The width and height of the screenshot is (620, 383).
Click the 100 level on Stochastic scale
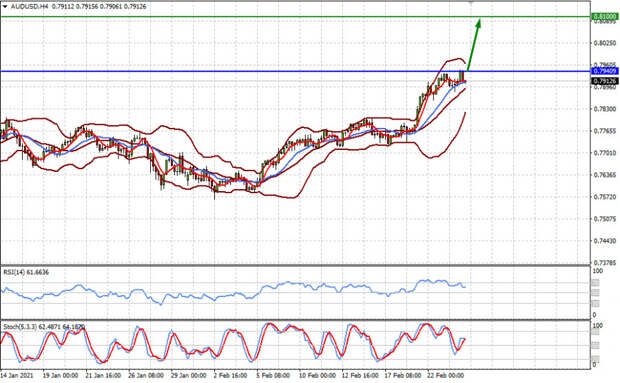click(x=597, y=326)
